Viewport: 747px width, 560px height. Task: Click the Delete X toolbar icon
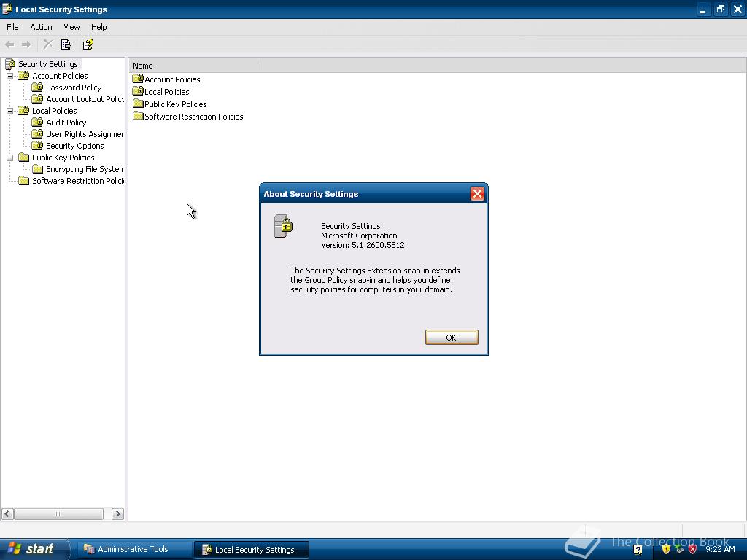click(x=48, y=44)
